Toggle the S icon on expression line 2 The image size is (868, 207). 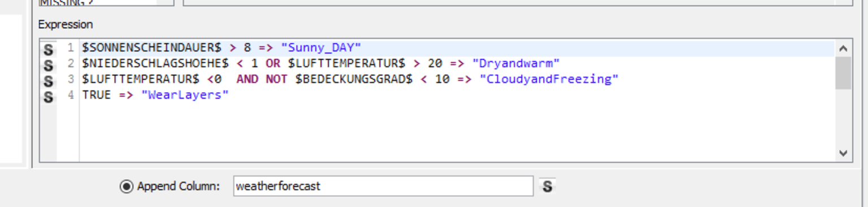49,65
